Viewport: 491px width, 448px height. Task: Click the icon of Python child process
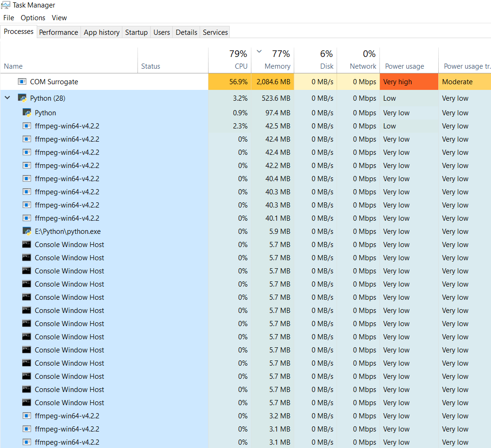27,112
